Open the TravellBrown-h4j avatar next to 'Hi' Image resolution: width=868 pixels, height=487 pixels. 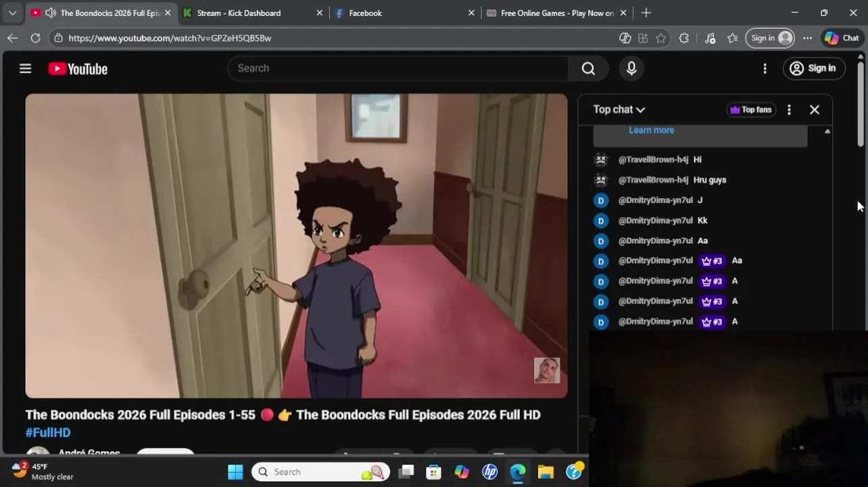pos(601,160)
